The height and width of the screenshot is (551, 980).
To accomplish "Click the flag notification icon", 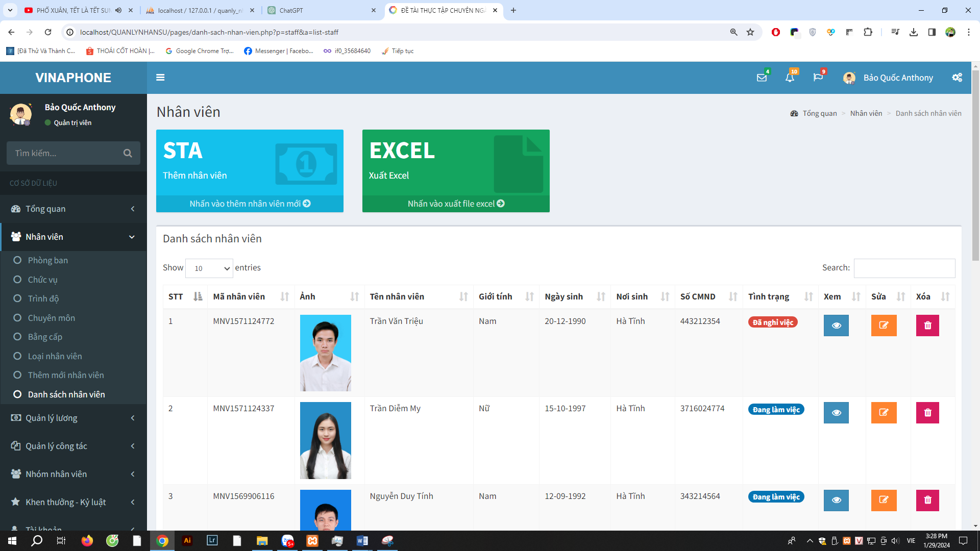I will pyautogui.click(x=818, y=77).
